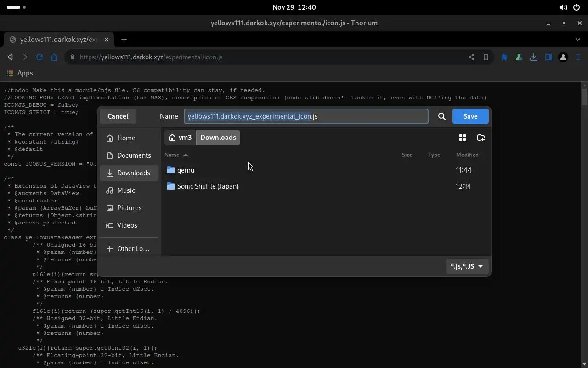
Task: Open the Nov 29 12:40 clock menu
Action: coord(294,7)
